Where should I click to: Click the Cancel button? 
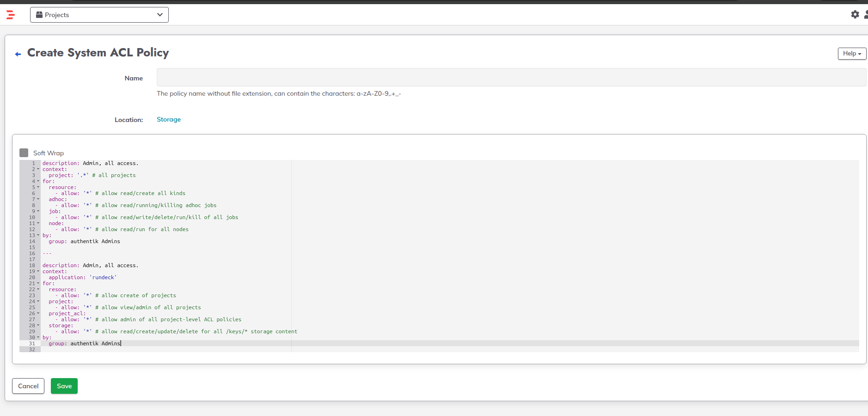pos(28,386)
